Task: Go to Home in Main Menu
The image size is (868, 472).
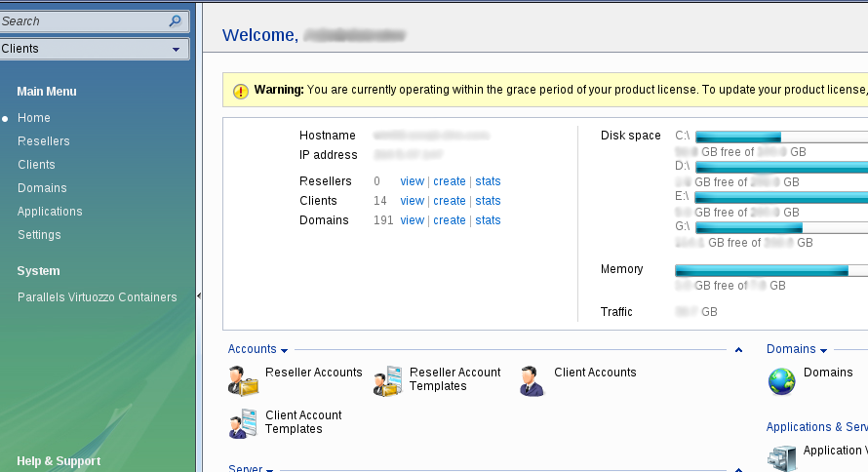Action: point(34,118)
